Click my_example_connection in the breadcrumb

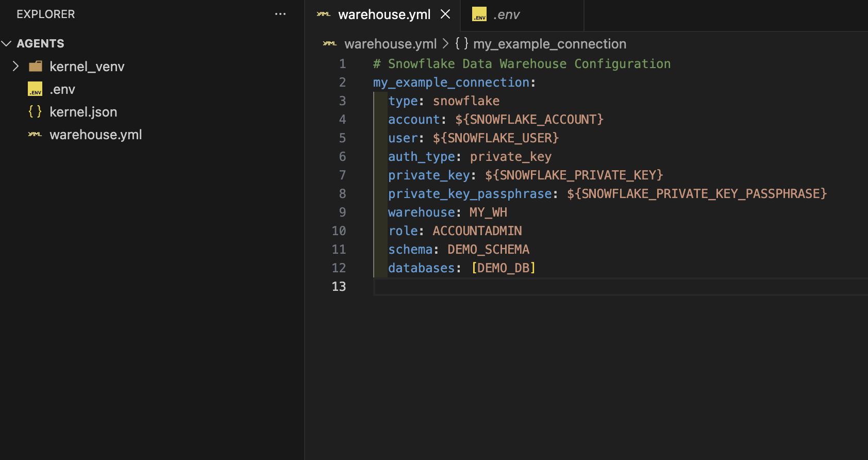click(x=549, y=44)
